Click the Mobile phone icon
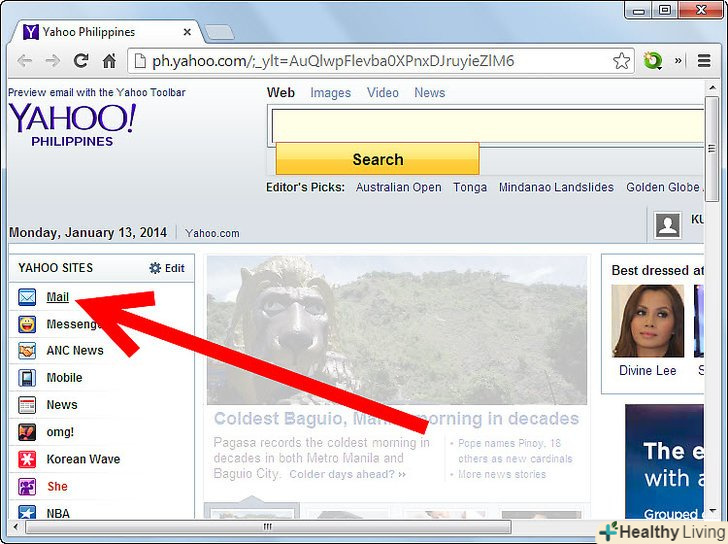This screenshot has height=544, width=728. click(x=27, y=378)
